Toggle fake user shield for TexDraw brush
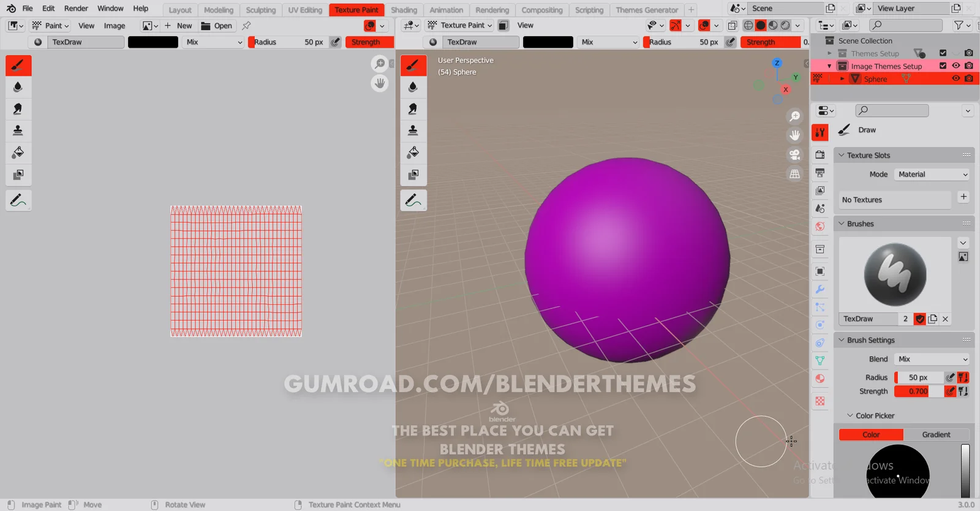Viewport: 980px width, 511px height. coord(919,319)
